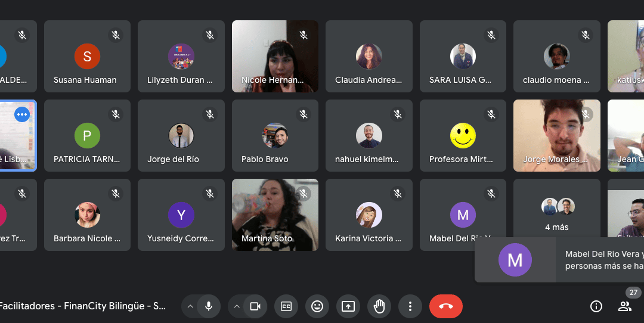Click the Mabel Del Rio Vera notification popup

559,260
